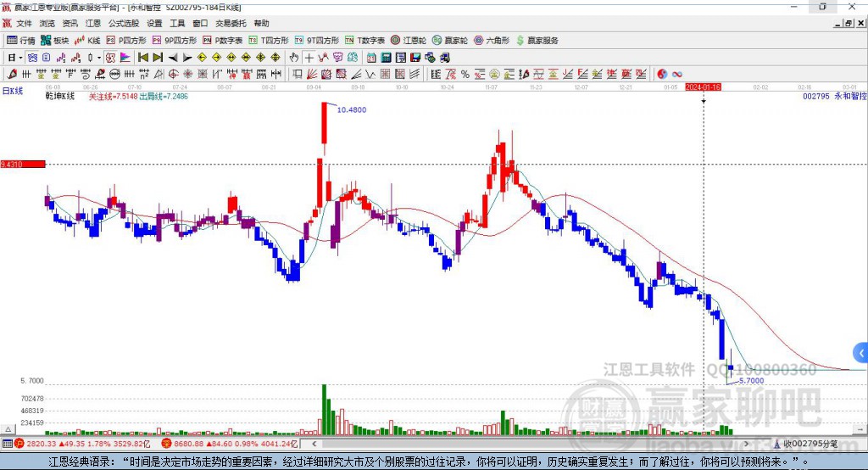Click the 5.7000 low price label
Screen dimensions: 868x470
coord(751,381)
